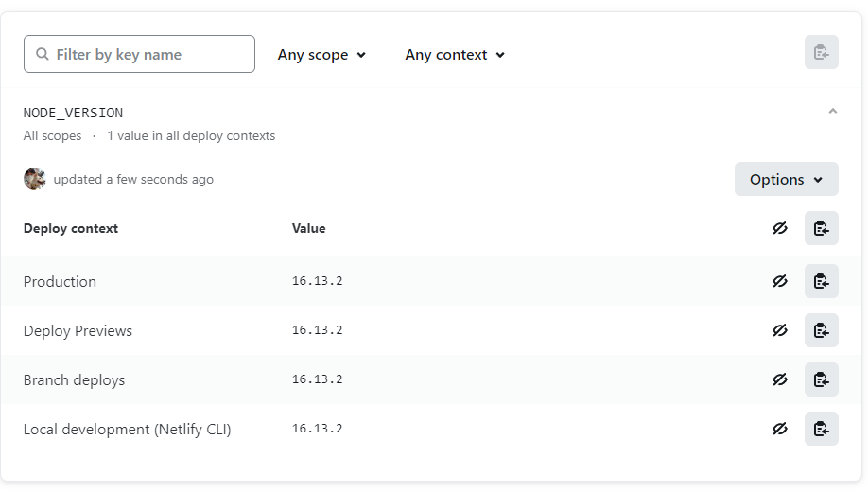Toggle visibility of all values in the header row
Viewport: 868px width, 494px height.
[x=779, y=228]
